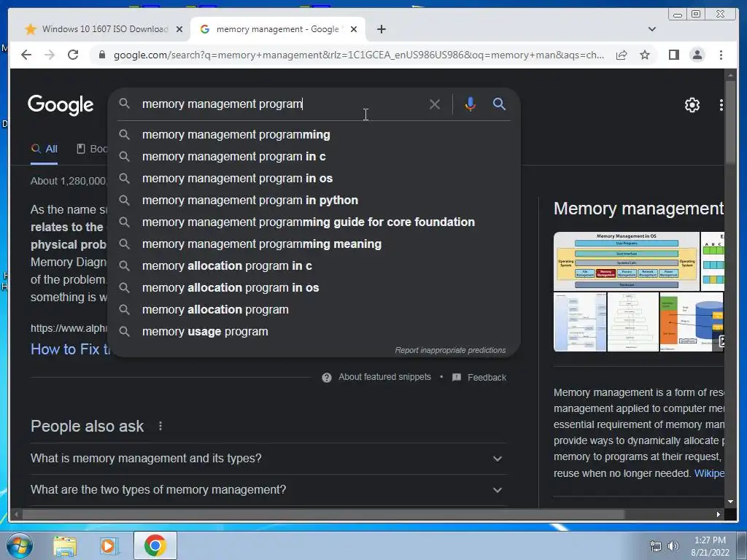Choose suggestion "memory allocation program"
Screen dimensions: 747x560
click(x=314, y=310)
